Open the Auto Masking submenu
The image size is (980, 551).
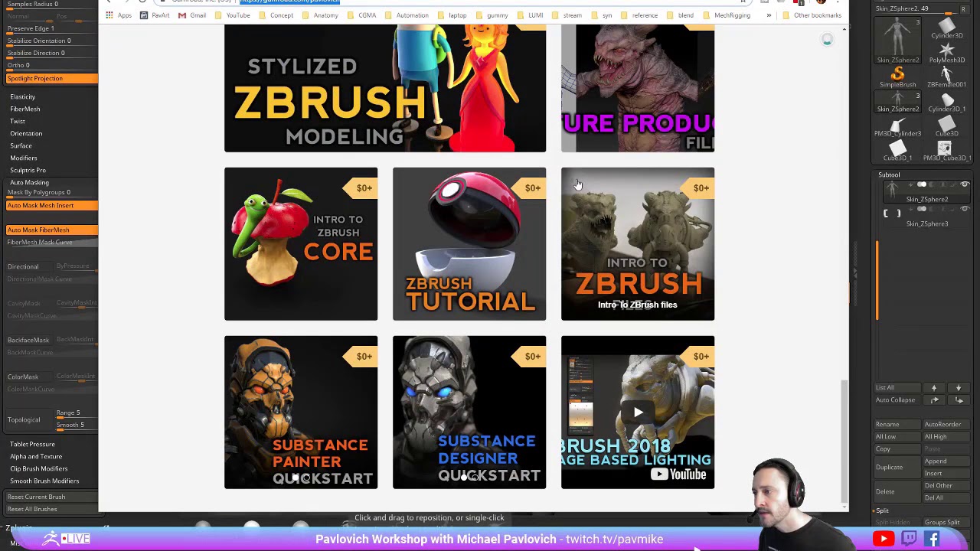(29, 182)
